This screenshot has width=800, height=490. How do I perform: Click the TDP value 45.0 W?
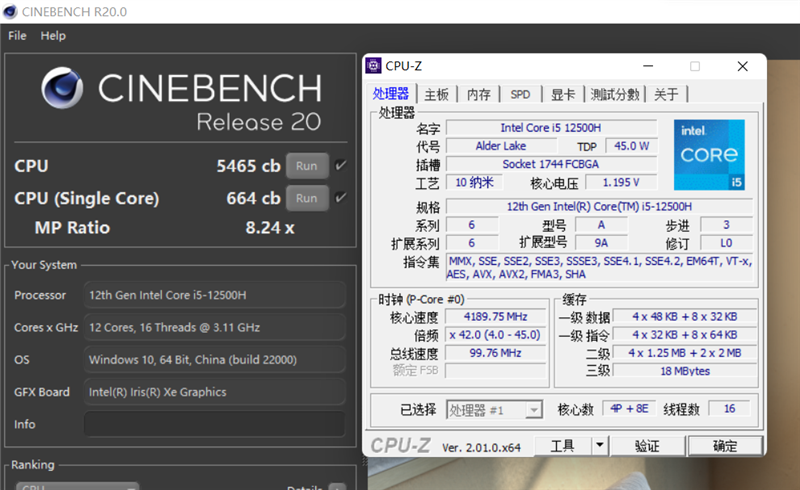[x=631, y=146]
